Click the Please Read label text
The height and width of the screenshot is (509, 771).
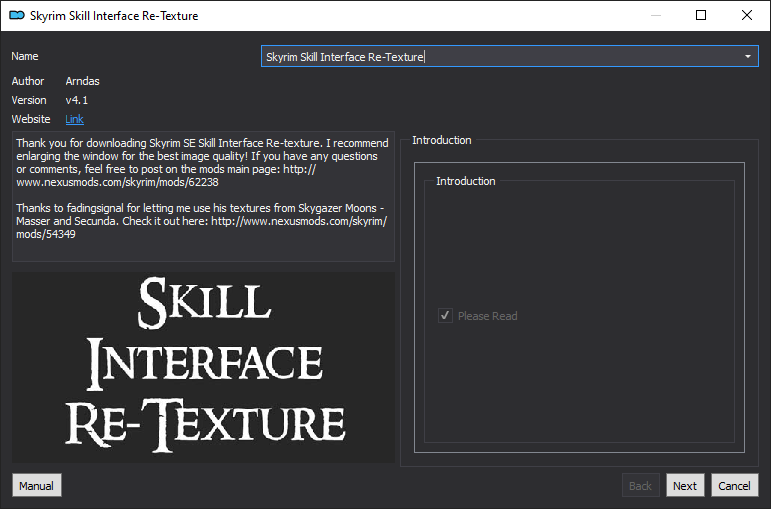pyautogui.click(x=487, y=316)
